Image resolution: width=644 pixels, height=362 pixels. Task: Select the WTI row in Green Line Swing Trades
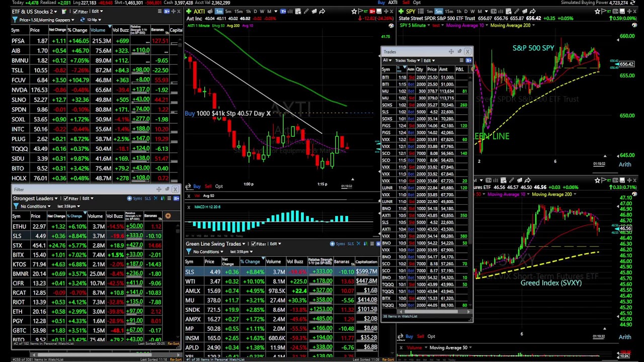tap(282, 282)
